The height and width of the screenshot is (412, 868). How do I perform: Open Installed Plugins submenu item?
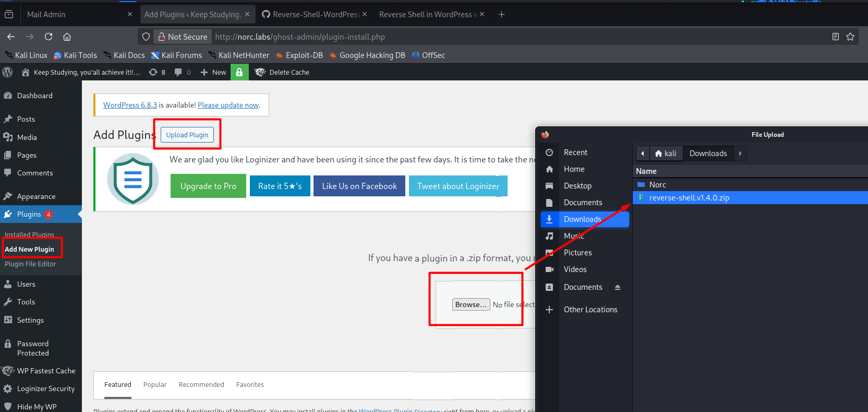pos(29,234)
